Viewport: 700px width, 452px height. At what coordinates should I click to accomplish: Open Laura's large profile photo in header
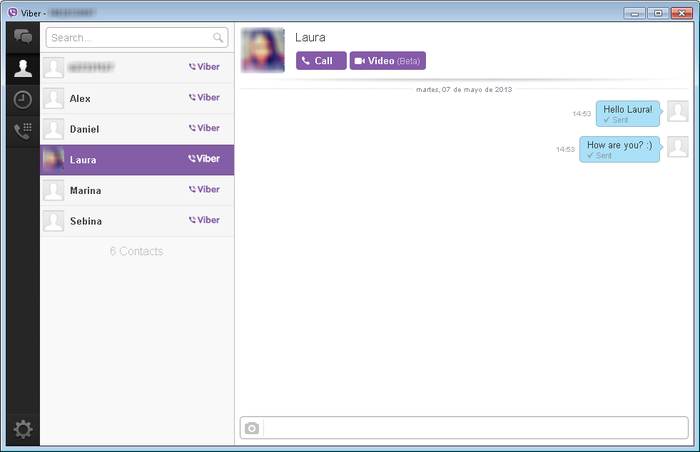(x=263, y=50)
